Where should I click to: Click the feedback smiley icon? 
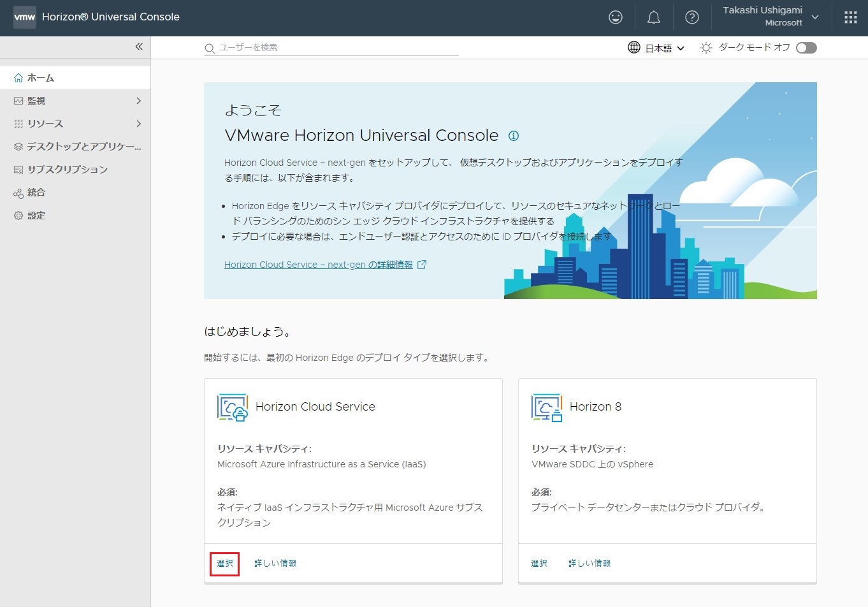click(615, 17)
